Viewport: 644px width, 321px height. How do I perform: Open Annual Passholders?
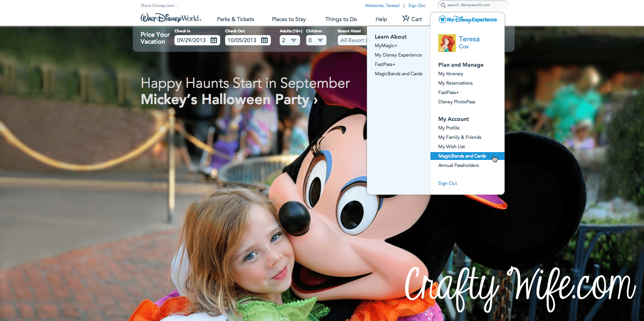coord(459,165)
